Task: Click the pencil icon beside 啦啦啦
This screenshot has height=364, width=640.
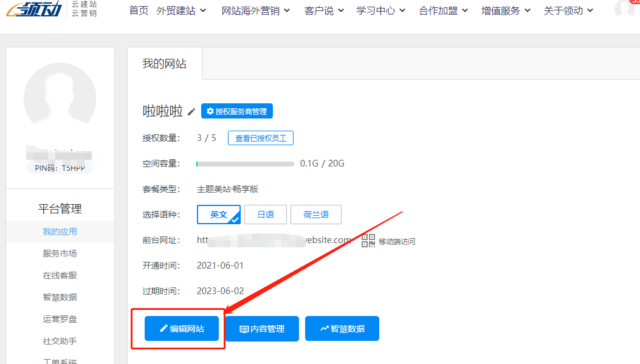Action: 191,112
